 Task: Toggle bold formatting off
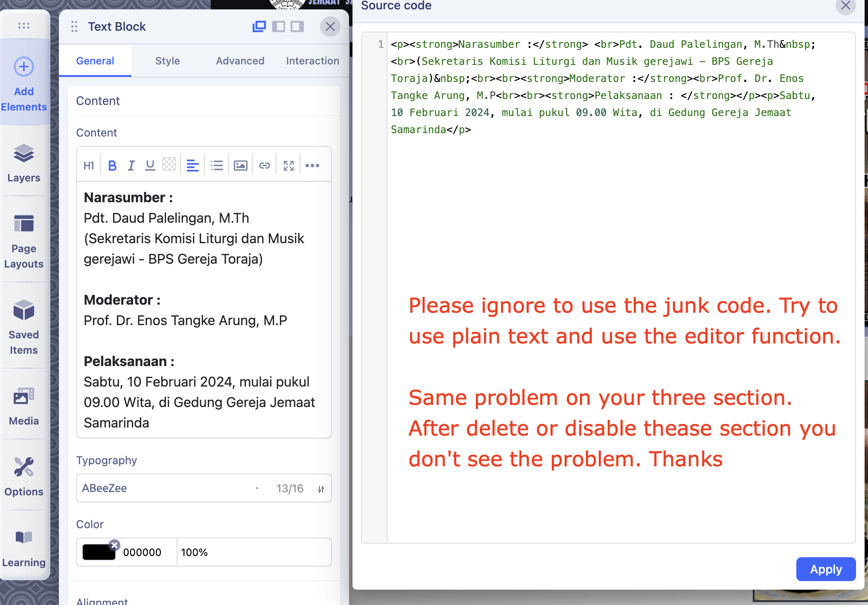(x=112, y=165)
